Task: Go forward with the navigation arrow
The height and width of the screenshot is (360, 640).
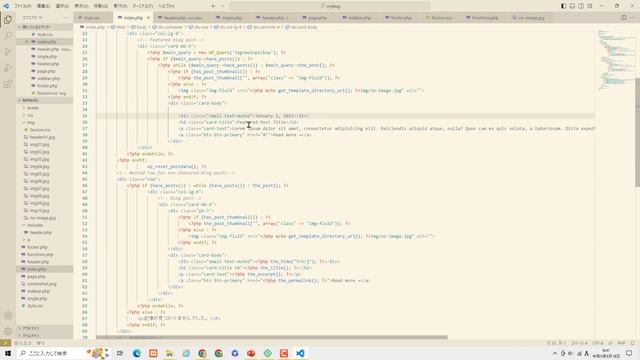Action: click(x=223, y=6)
